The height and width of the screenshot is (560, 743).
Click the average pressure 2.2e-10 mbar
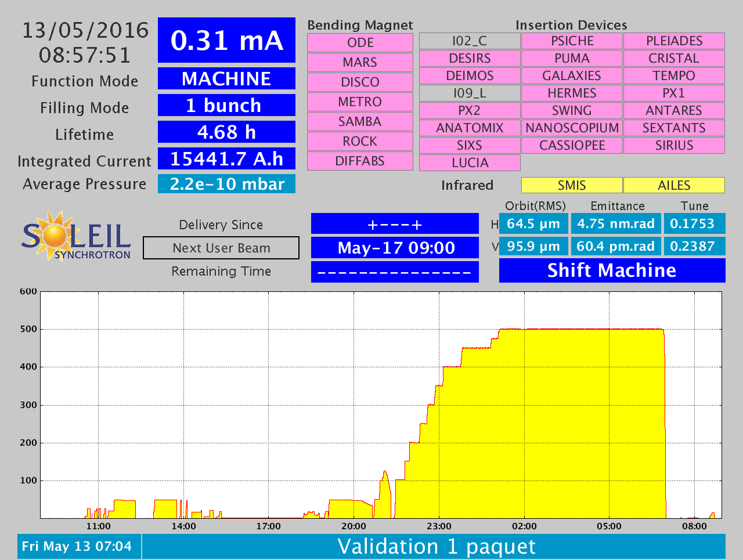click(x=226, y=184)
